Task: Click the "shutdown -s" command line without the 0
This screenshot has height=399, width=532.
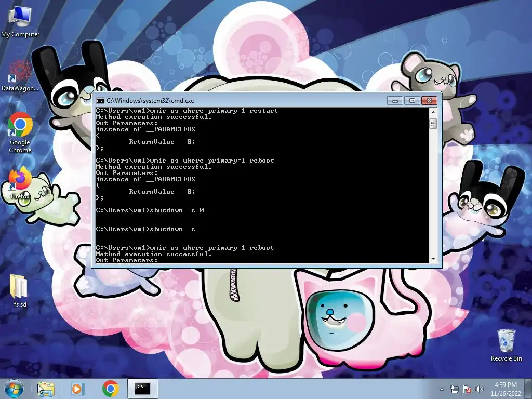Action: tap(145, 229)
